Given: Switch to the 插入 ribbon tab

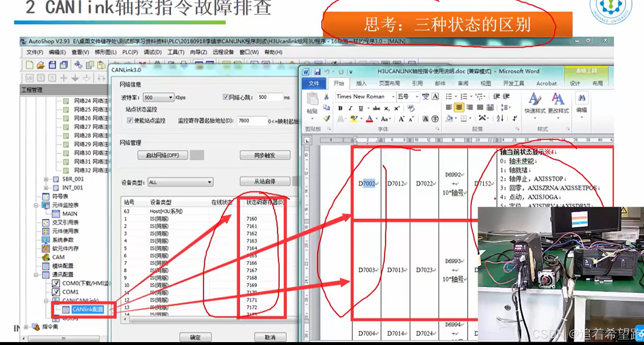Looking at the screenshot, I should 361,83.
